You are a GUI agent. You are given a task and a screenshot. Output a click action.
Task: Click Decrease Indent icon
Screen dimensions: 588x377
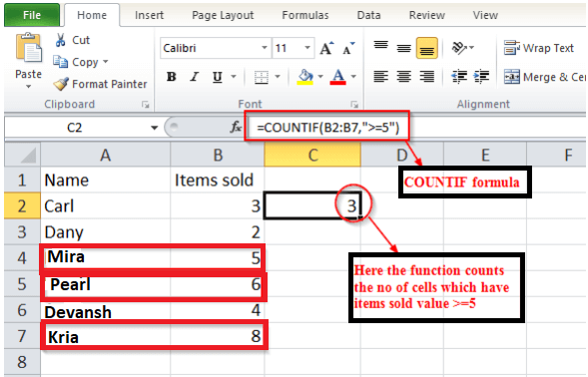(x=459, y=77)
